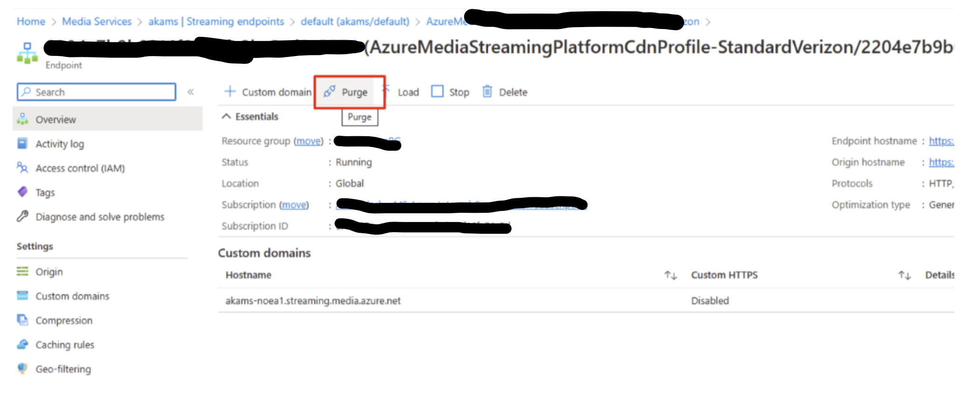
Task: Click the Activity log icon
Action: 22,143
